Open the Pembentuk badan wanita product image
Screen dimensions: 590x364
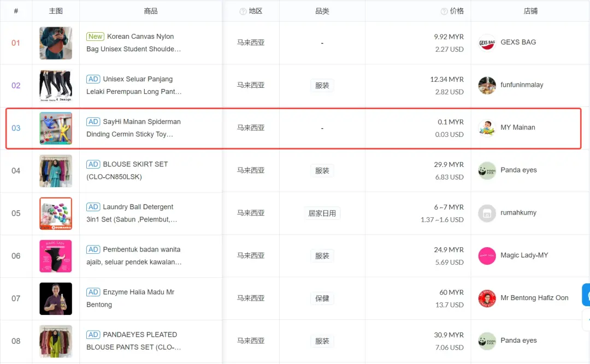tap(56, 256)
